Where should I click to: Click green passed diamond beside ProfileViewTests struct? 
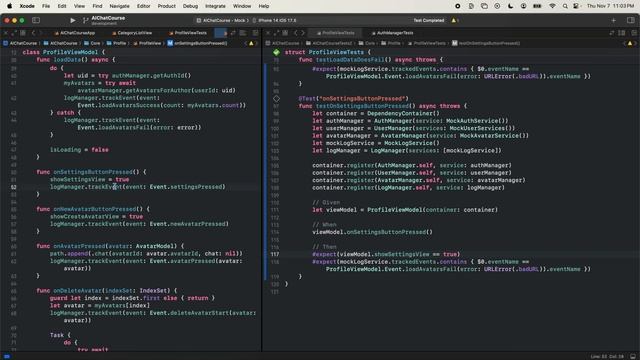[x=276, y=52]
